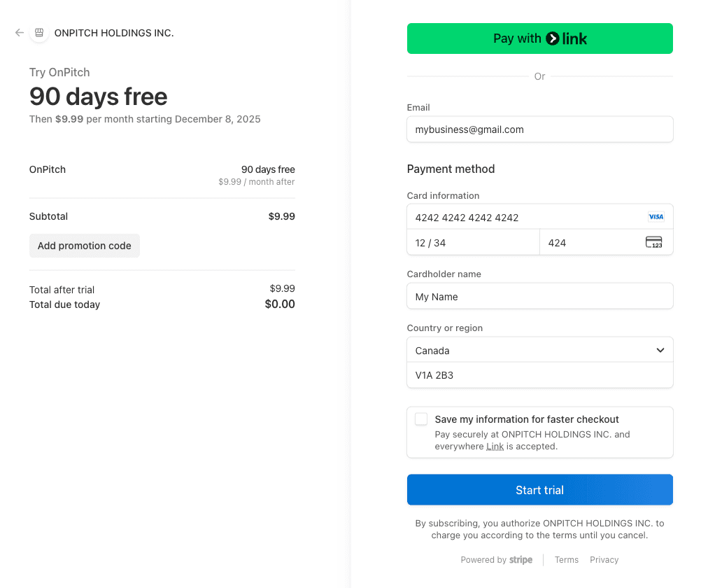
Task: Click the back arrow icon
Action: (x=20, y=33)
